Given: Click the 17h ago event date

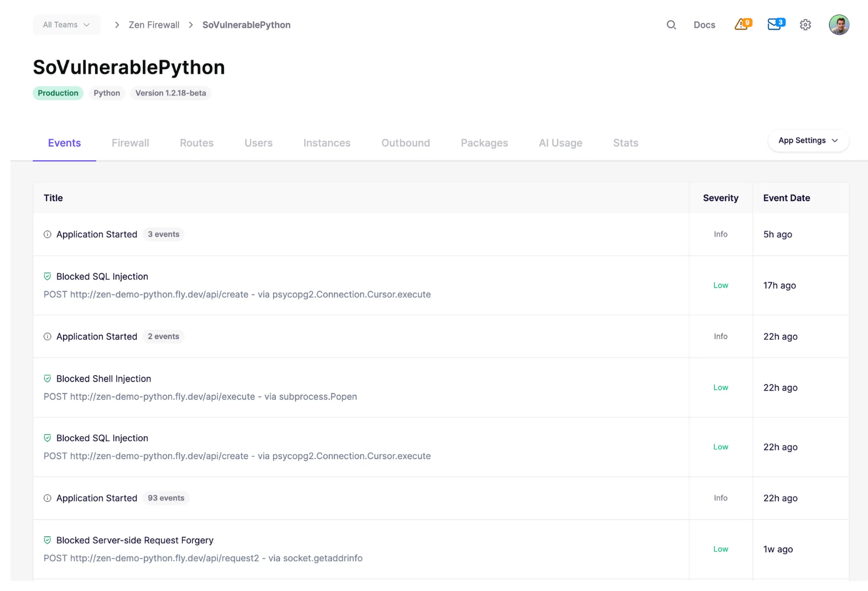Looking at the screenshot, I should [779, 286].
